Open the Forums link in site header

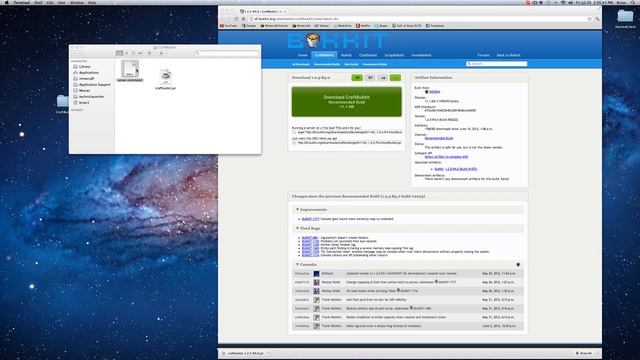[483, 55]
